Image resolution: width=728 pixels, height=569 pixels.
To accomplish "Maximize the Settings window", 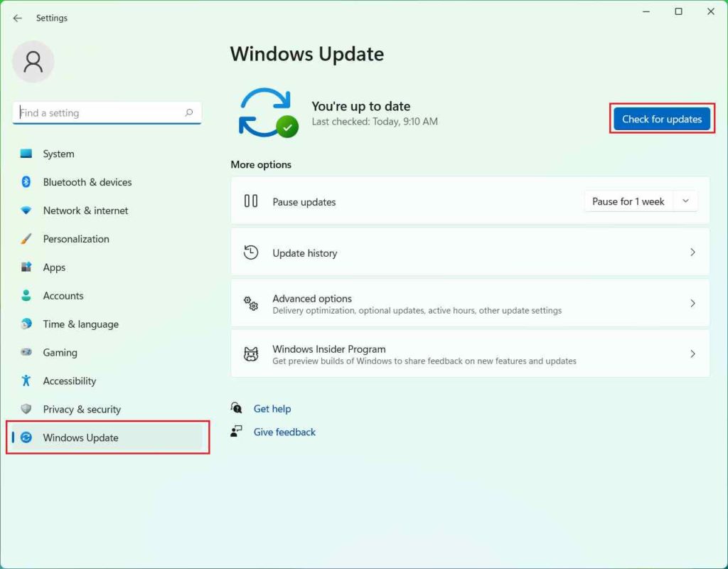I will pos(678,11).
